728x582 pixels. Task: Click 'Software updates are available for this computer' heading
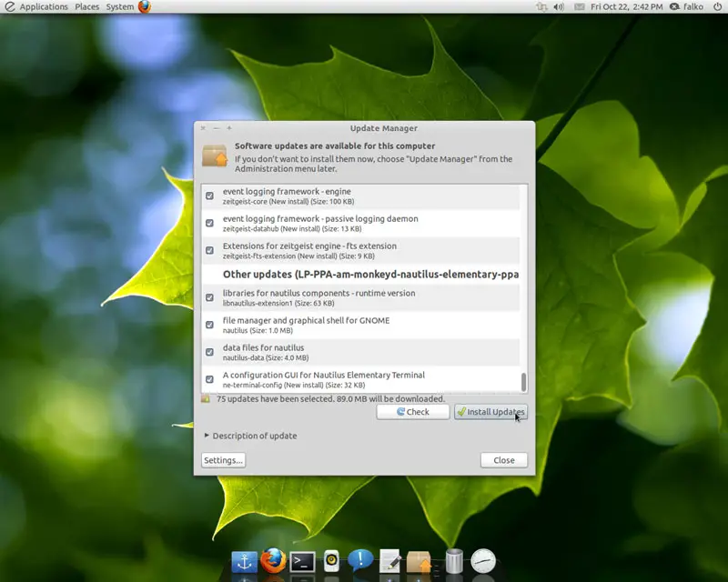pos(335,145)
